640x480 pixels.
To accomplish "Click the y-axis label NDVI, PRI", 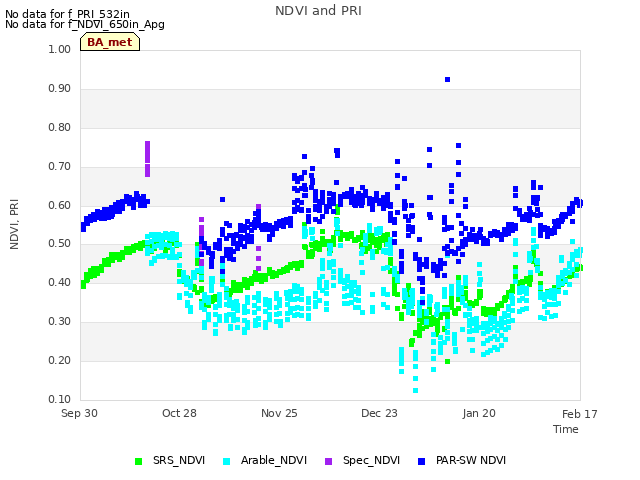I will point(14,224).
